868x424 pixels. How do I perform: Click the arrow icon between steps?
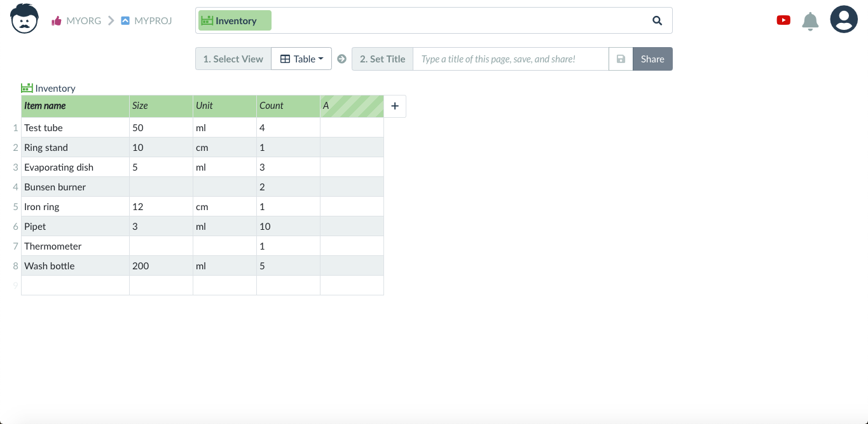(x=341, y=59)
